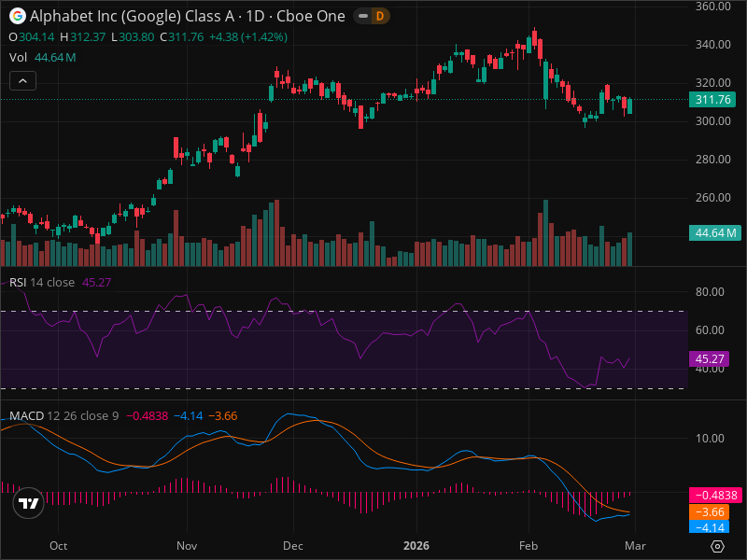
Task: Click the Dec label on the time axis
Action: [293, 546]
